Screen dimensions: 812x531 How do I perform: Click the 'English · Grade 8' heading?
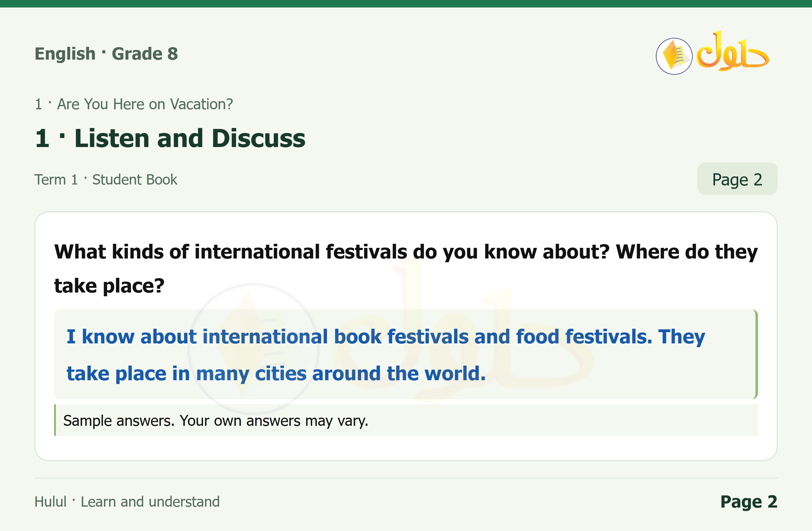pyautogui.click(x=106, y=54)
